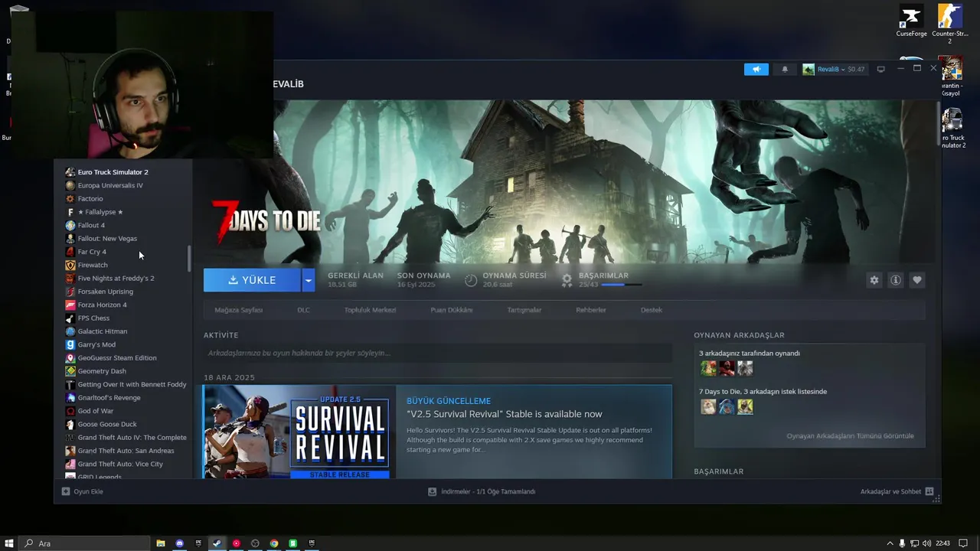Open the Rehberler tab

(x=591, y=310)
